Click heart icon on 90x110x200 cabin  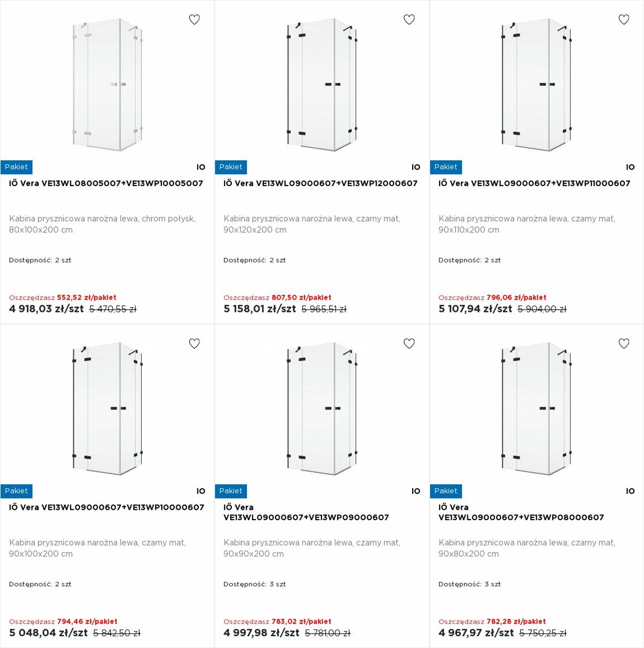[624, 20]
